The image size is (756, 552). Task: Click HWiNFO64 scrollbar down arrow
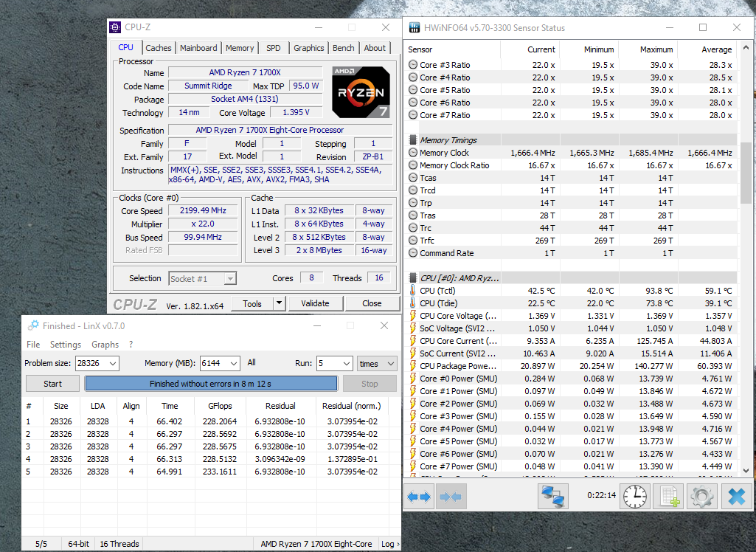(x=746, y=470)
